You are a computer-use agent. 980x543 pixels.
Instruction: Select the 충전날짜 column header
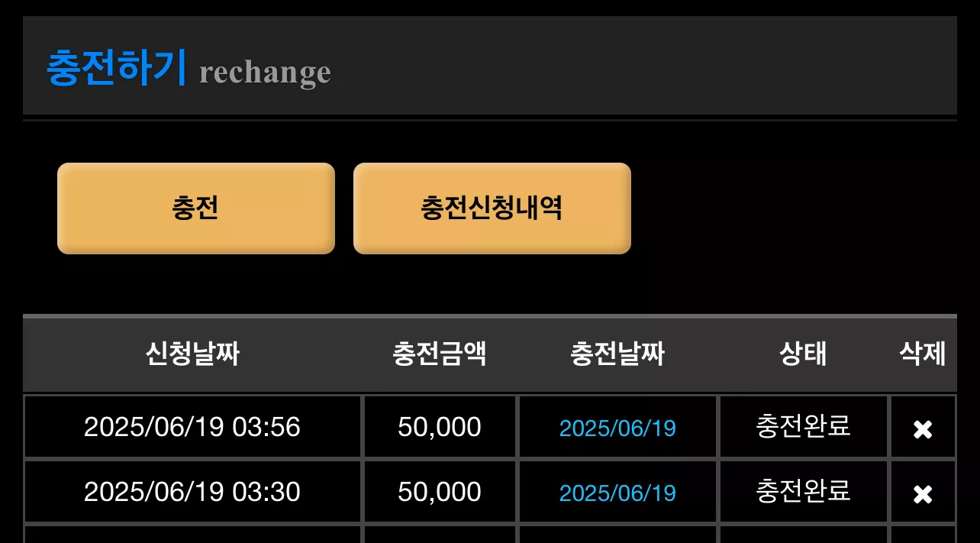(x=617, y=354)
